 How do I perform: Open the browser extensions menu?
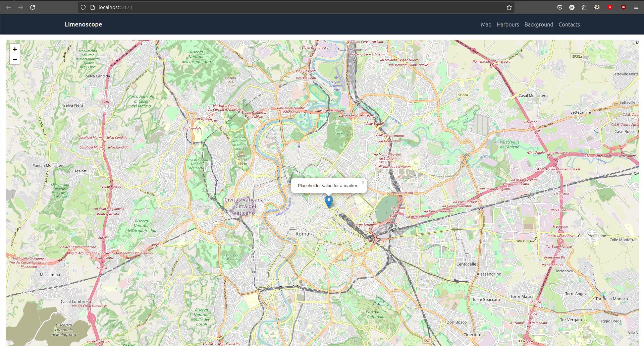coord(584,7)
